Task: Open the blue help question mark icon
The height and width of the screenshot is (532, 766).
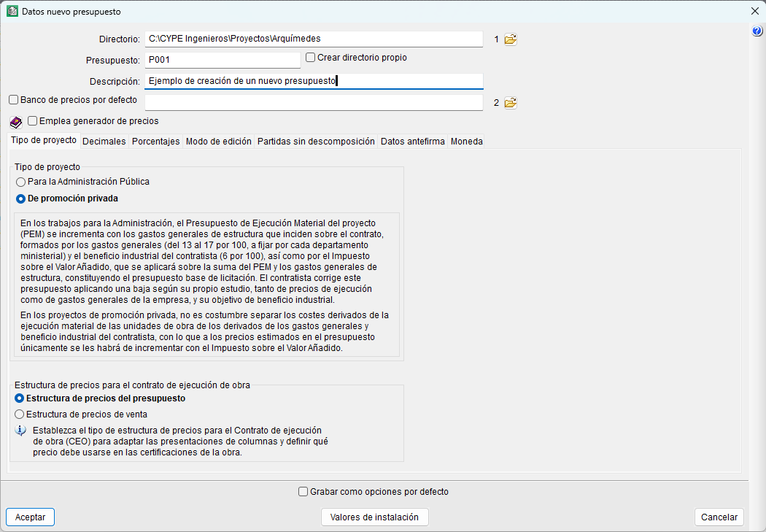Action: pos(757,31)
